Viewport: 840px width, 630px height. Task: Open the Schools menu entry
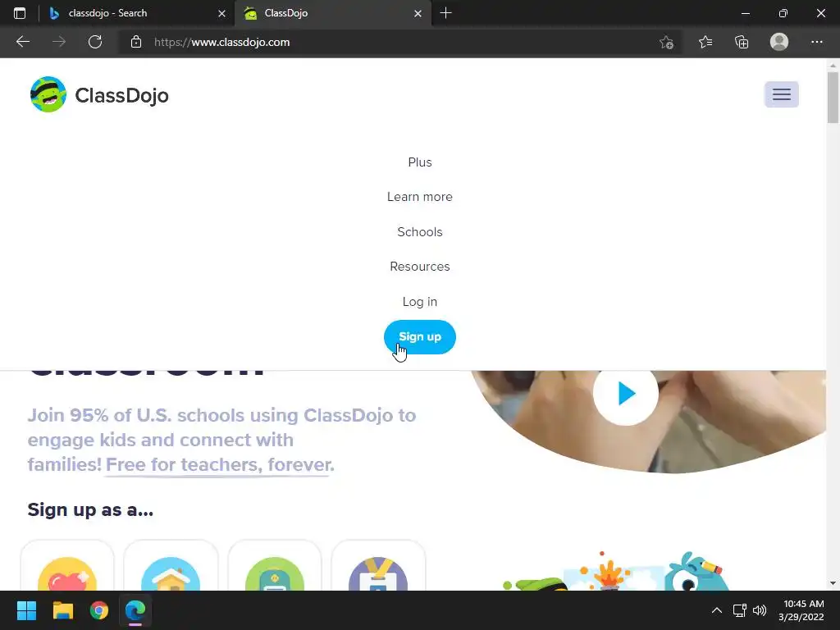tap(419, 232)
